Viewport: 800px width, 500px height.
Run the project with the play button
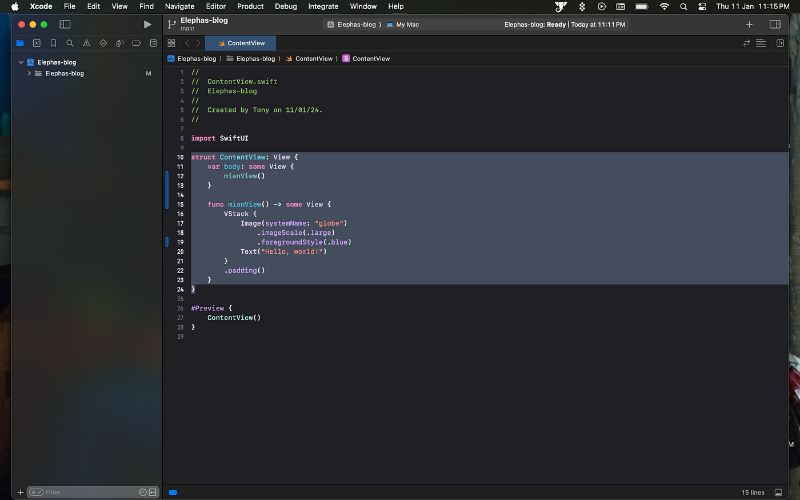point(148,24)
